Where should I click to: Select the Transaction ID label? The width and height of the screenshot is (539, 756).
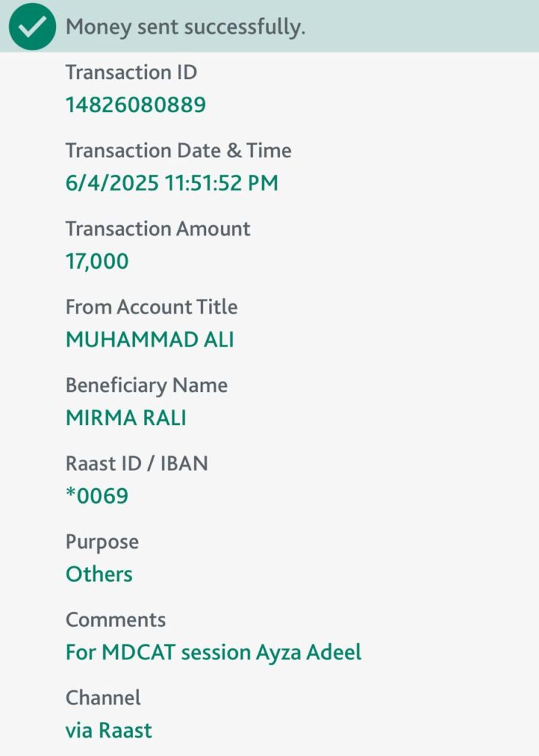pyautogui.click(x=131, y=72)
